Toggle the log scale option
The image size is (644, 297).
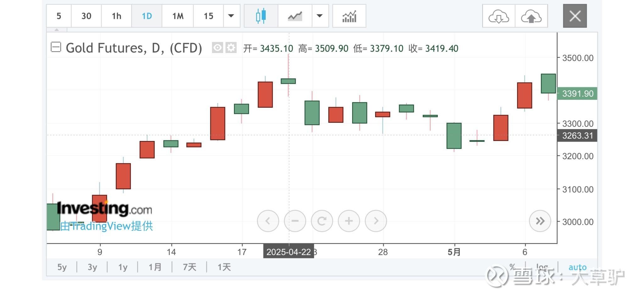pyautogui.click(x=542, y=267)
